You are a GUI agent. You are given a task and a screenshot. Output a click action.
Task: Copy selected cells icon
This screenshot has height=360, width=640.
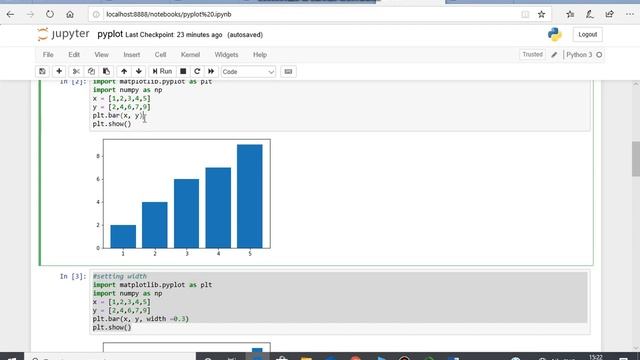[91, 71]
